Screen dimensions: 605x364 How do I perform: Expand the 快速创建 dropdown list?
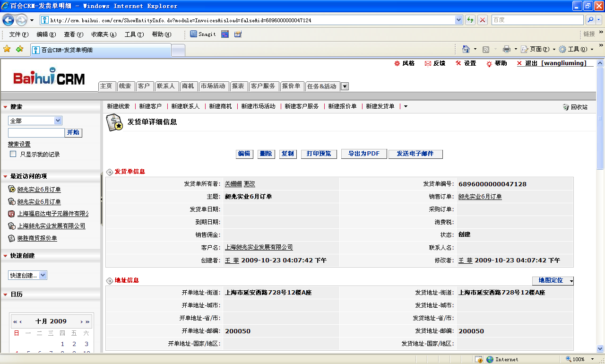pos(27,275)
